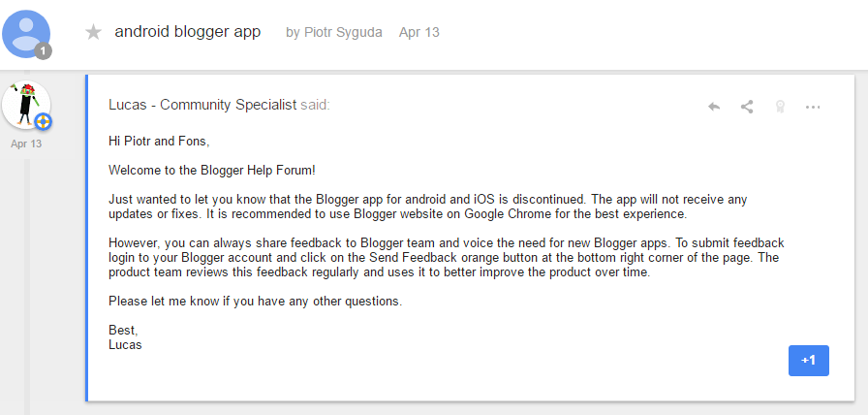Image resolution: width=868 pixels, height=415 pixels.
Task: Click 'Lucas - Community Specialist' author name
Action: click(x=202, y=106)
